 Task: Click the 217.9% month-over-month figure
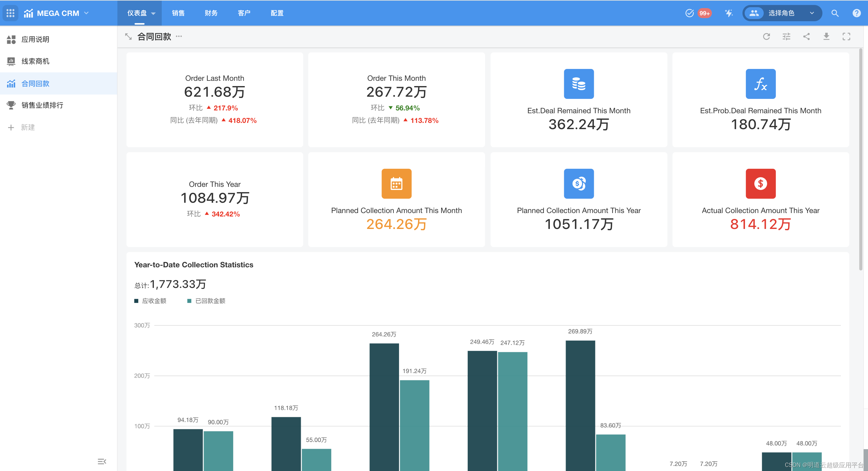pyautogui.click(x=225, y=108)
